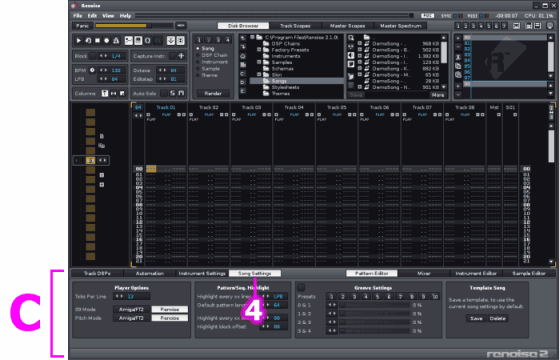Viewport: 560px width, 360px height.
Task: Adjust the Editstep stepper arrows
Action: coord(162,79)
